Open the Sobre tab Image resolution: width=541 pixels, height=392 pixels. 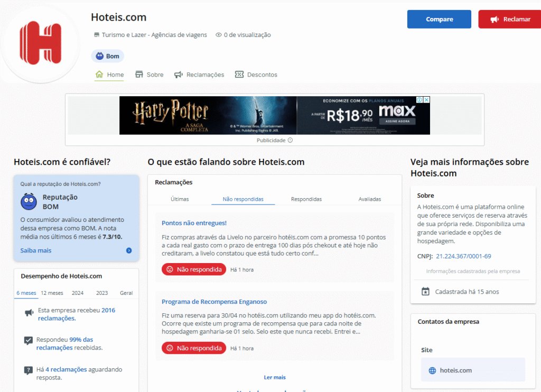[x=150, y=74]
